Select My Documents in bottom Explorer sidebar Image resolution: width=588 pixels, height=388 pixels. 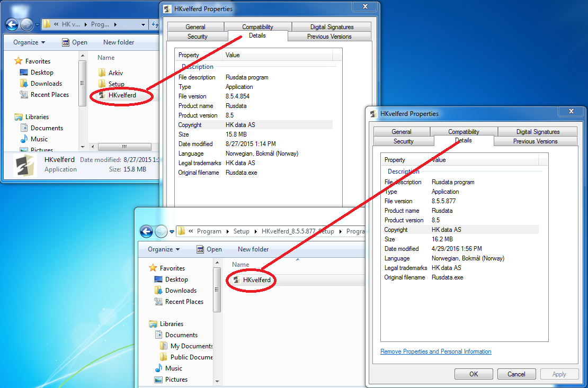pyautogui.click(x=186, y=346)
